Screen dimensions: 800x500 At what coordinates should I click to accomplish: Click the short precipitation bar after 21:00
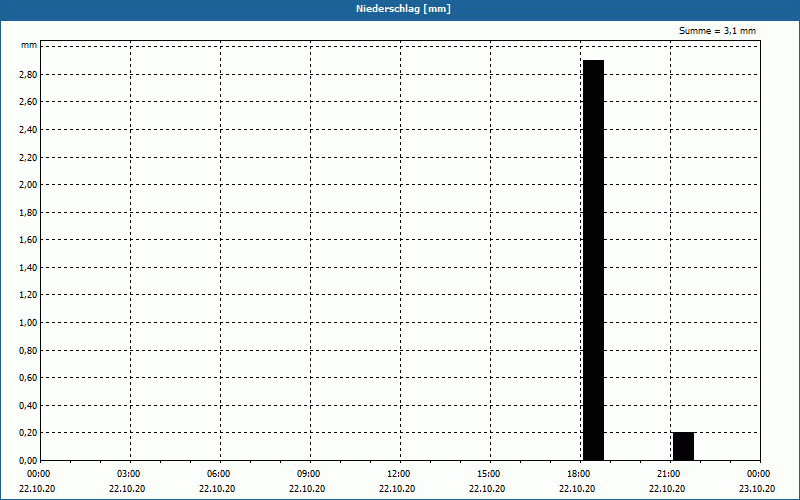[x=684, y=446]
